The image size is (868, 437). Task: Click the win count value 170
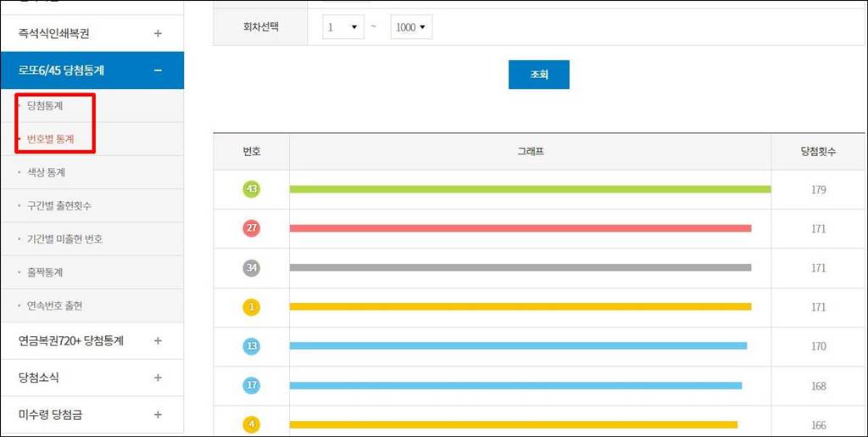click(x=819, y=347)
